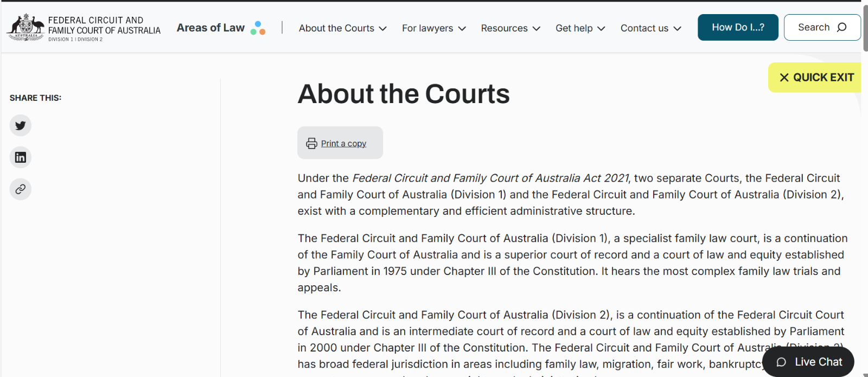Open the Live Chat widget
Screen dimensions: 868x377
tap(808, 362)
